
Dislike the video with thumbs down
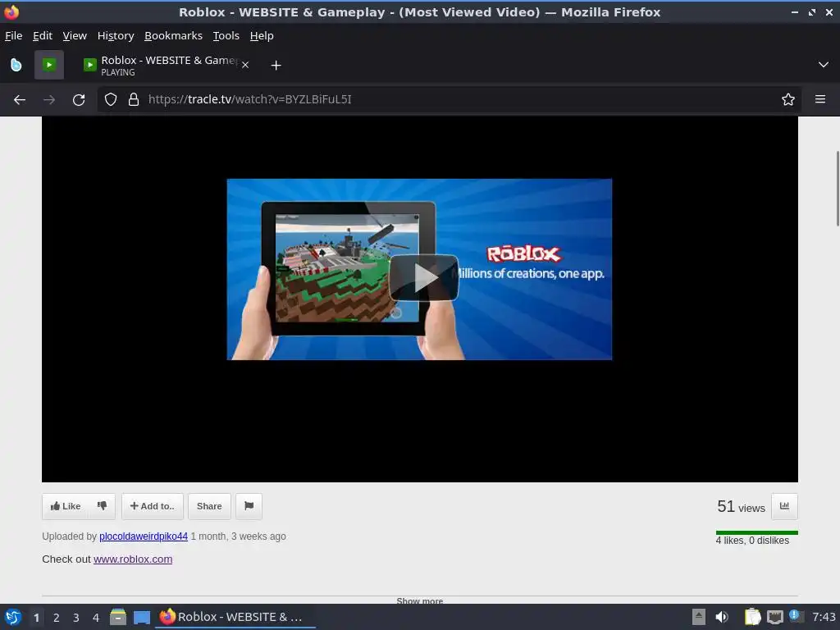tap(102, 506)
